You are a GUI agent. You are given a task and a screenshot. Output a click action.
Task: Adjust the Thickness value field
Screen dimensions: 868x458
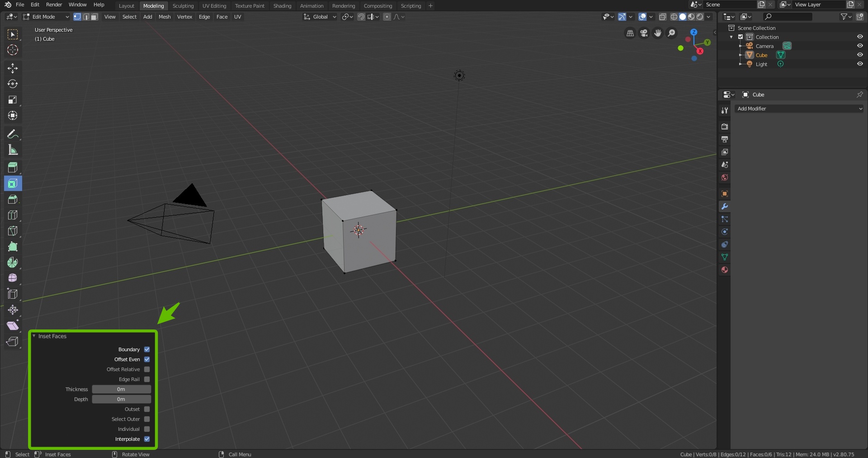pos(122,389)
